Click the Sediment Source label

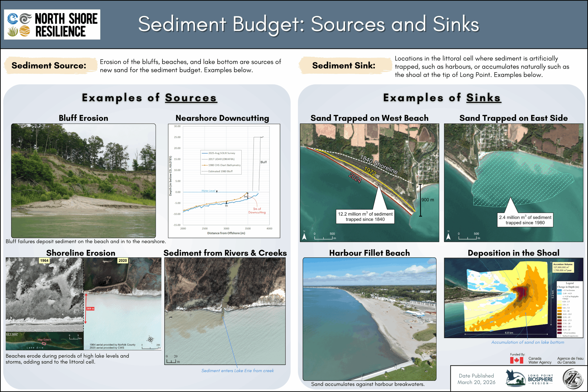click(49, 65)
